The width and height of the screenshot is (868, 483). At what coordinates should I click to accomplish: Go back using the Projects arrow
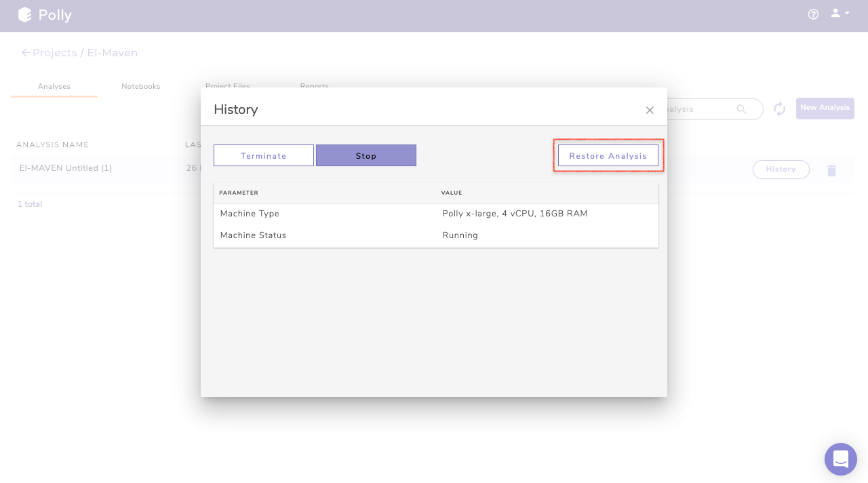click(26, 52)
